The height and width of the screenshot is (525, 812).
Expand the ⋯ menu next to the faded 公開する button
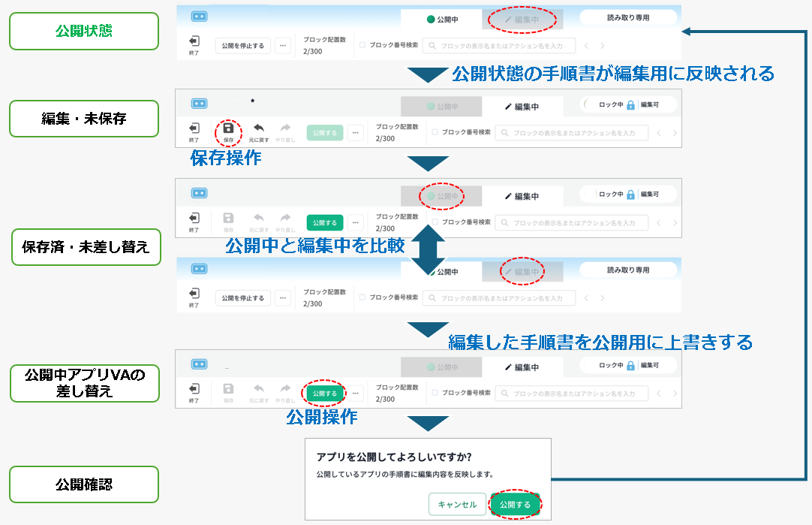click(x=356, y=133)
